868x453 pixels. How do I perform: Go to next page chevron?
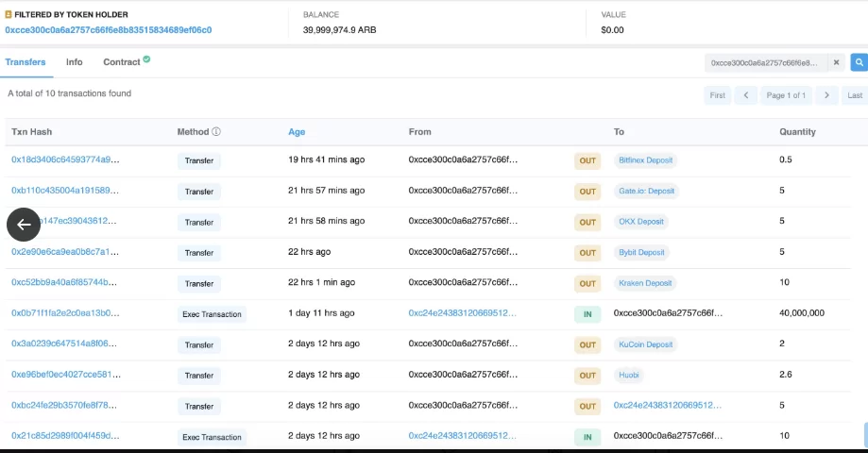(826, 95)
